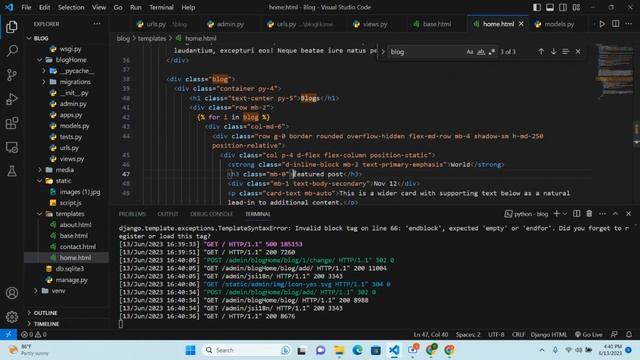Close the find widget
The image size is (640, 360).
[x=578, y=51]
